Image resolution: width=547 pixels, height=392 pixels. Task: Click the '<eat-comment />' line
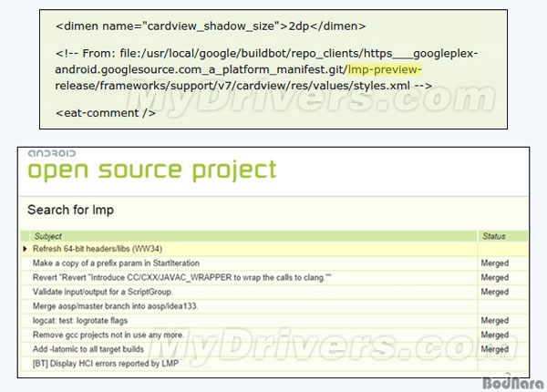106,113
